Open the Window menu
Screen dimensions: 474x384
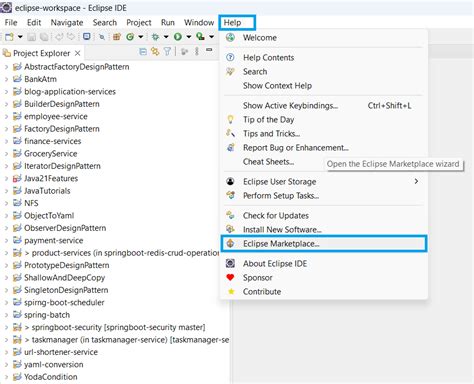pos(199,23)
